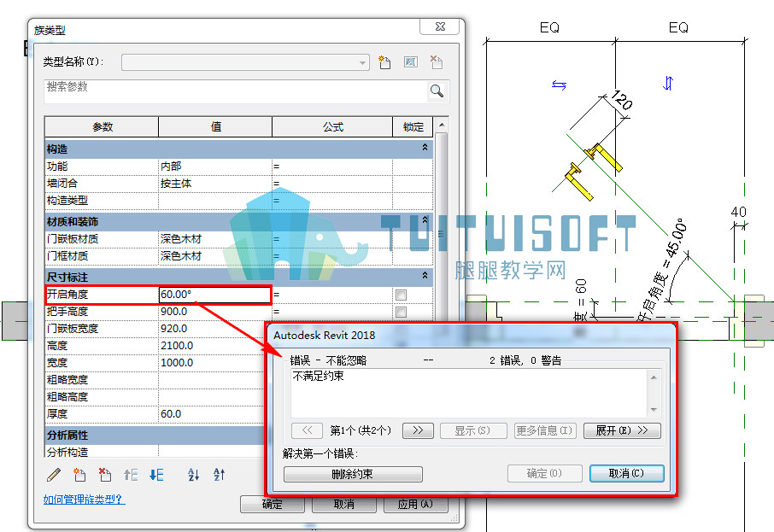
Task: Click the 参数 column header
Action: tap(102, 127)
